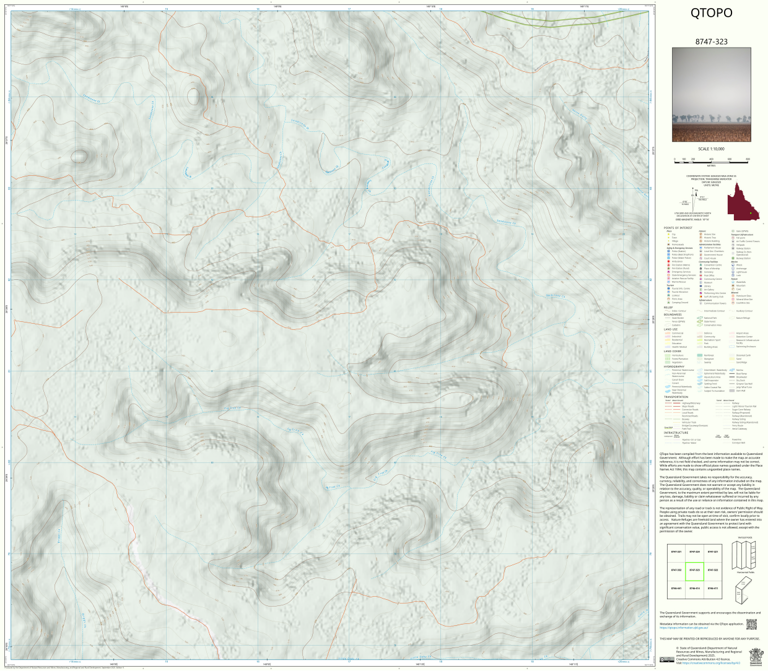768x671 pixels.
Task: Click the TRANSPORTATION legend heading
Action: (676, 397)
